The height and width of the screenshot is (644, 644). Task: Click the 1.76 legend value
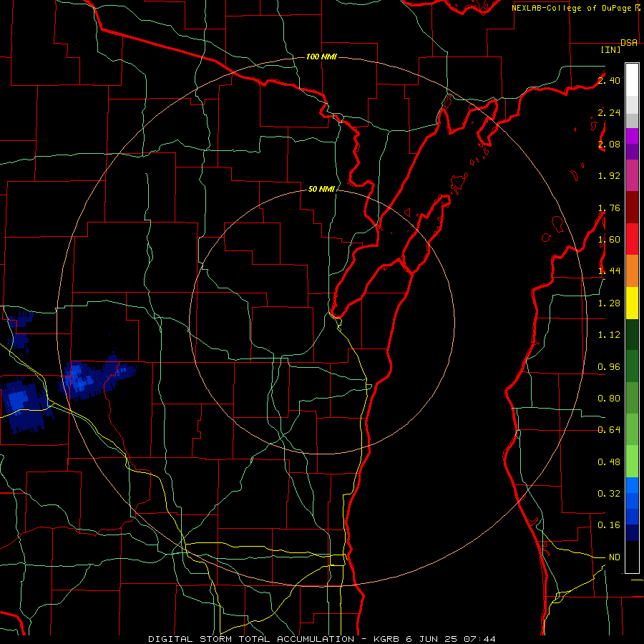pyautogui.click(x=609, y=208)
